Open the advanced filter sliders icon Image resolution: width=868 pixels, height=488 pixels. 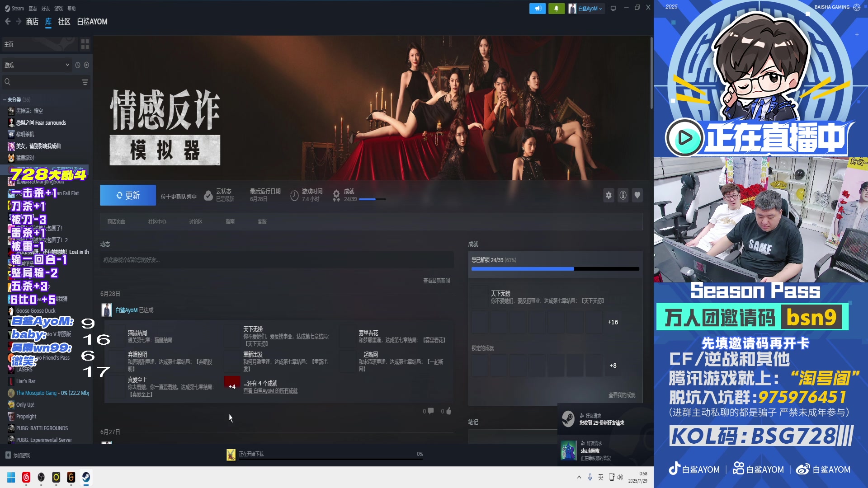coord(85,82)
